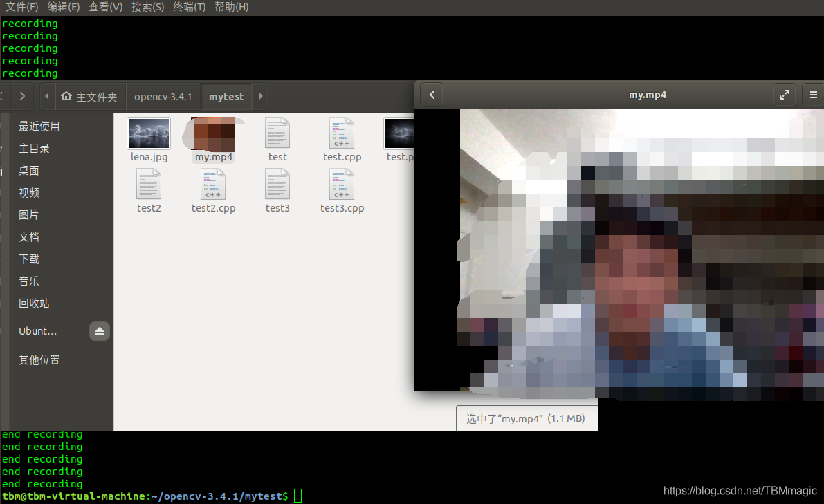Open the 文件(F) terminal menu
The width and height of the screenshot is (824, 504).
[x=22, y=7]
